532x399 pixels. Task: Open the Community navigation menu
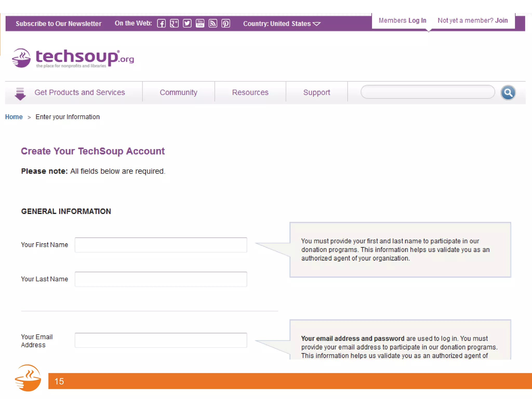(178, 92)
